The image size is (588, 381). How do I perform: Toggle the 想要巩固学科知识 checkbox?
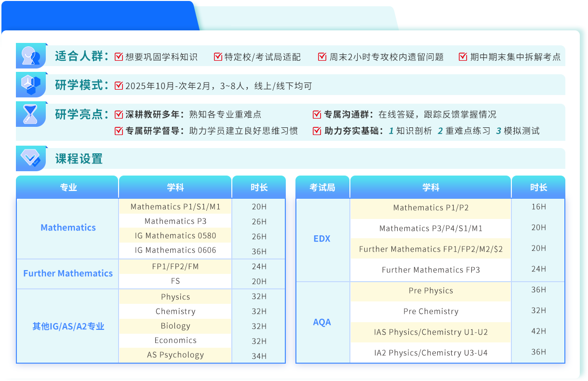click(119, 57)
